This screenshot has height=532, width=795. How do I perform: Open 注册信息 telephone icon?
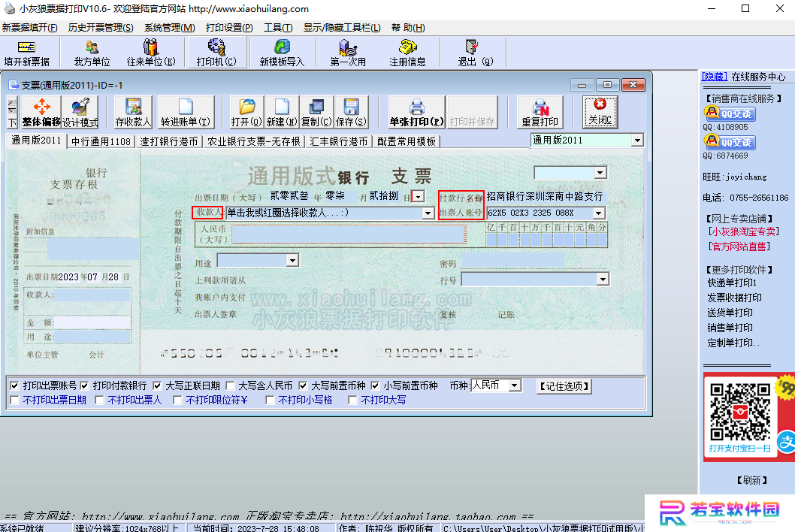click(x=407, y=53)
